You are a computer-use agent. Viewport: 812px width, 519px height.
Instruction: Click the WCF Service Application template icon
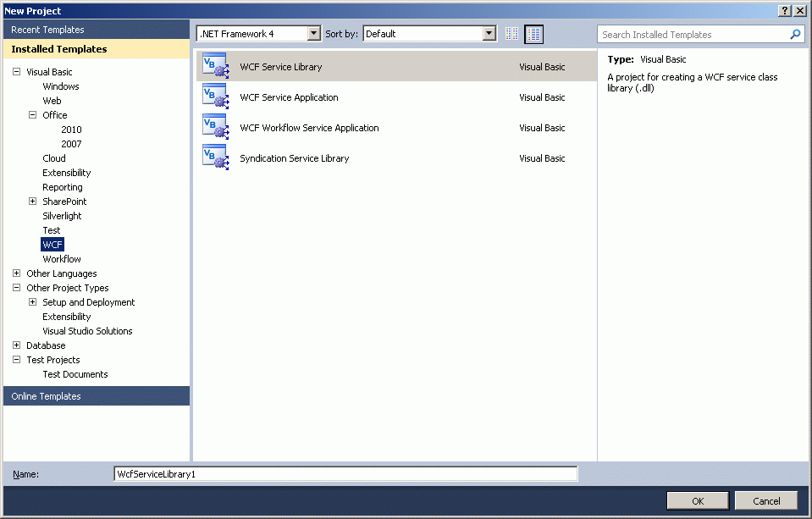[x=215, y=97]
